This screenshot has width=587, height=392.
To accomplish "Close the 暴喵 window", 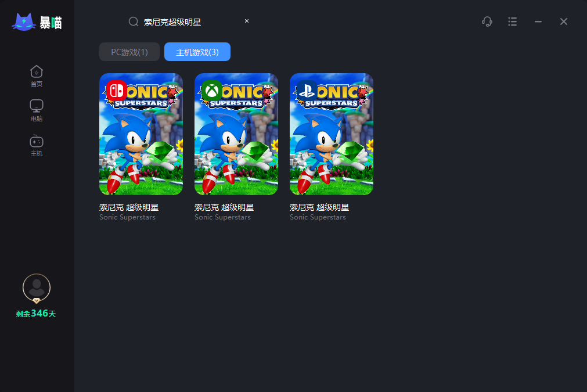I will 564,21.
